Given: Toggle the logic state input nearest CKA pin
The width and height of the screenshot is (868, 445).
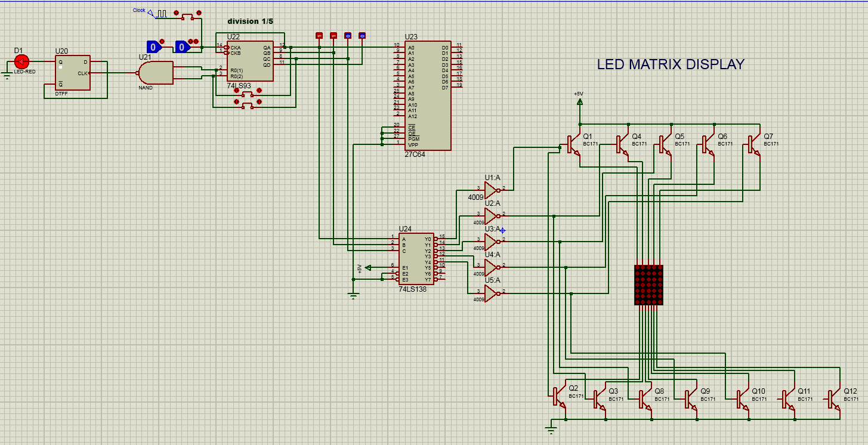Looking at the screenshot, I should (x=184, y=47).
